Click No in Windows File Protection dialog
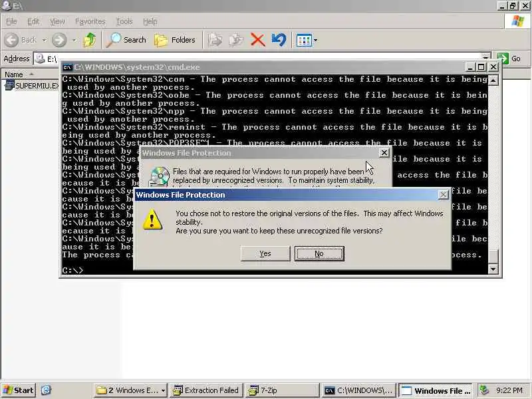The image size is (532, 399). tap(319, 253)
